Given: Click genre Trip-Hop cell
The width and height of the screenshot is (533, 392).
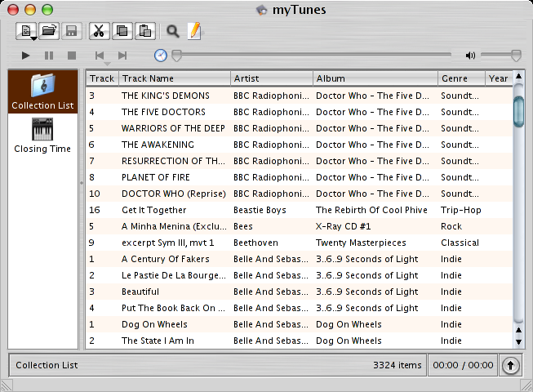Looking at the screenshot, I should point(461,210).
